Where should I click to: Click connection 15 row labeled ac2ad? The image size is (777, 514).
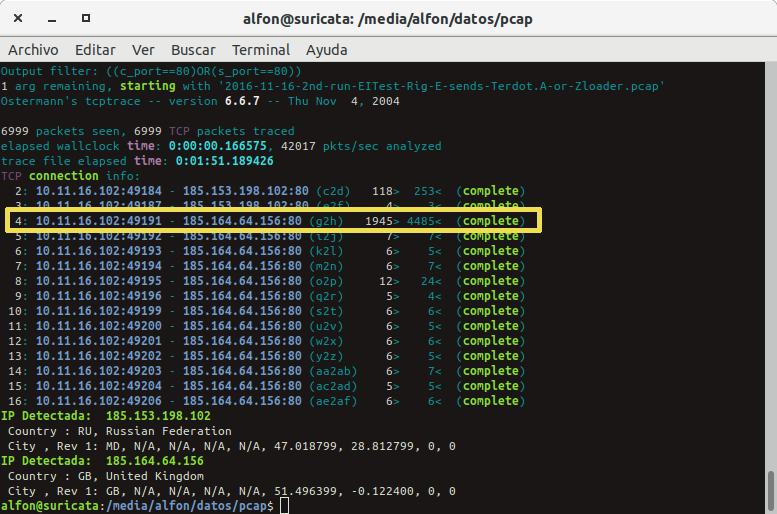(267, 386)
